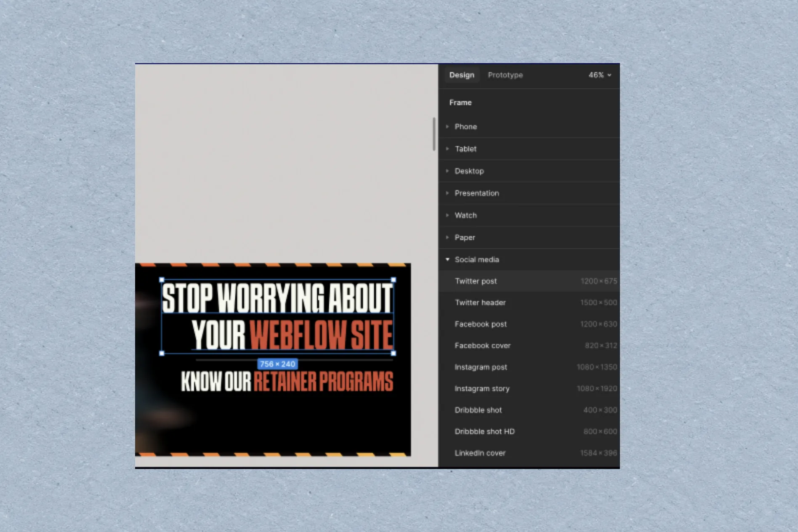Select the Dribbble shot HD preset
The width and height of the screenshot is (798, 532).
click(529, 431)
